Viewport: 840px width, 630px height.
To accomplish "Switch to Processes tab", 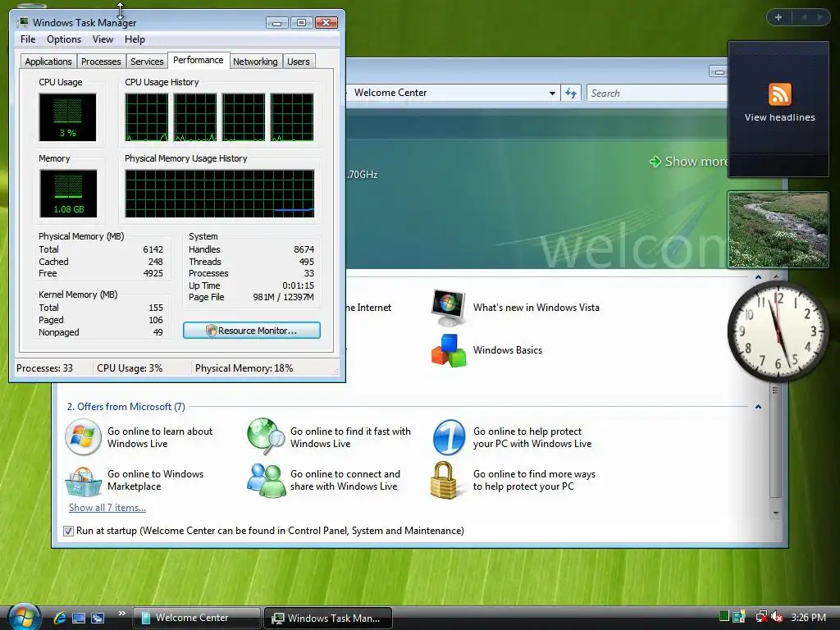I will 101,62.
